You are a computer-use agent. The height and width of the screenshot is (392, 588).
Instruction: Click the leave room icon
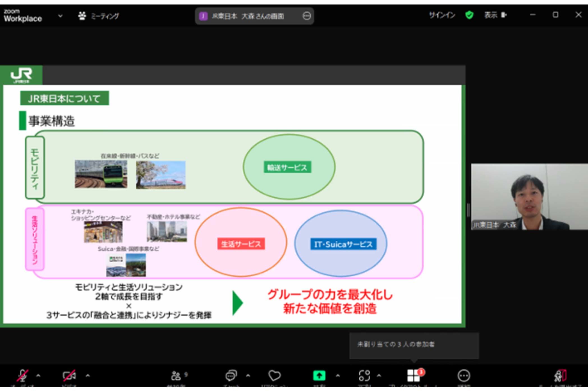point(560,376)
